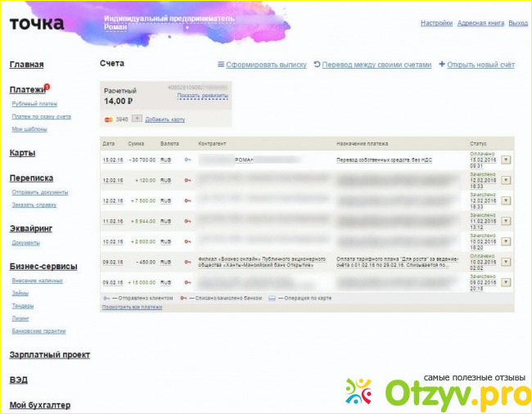The height and width of the screenshot is (414, 532).
Task: Click the transfer arrow icon beside Перевод между своими счетами
Action: 317,65
